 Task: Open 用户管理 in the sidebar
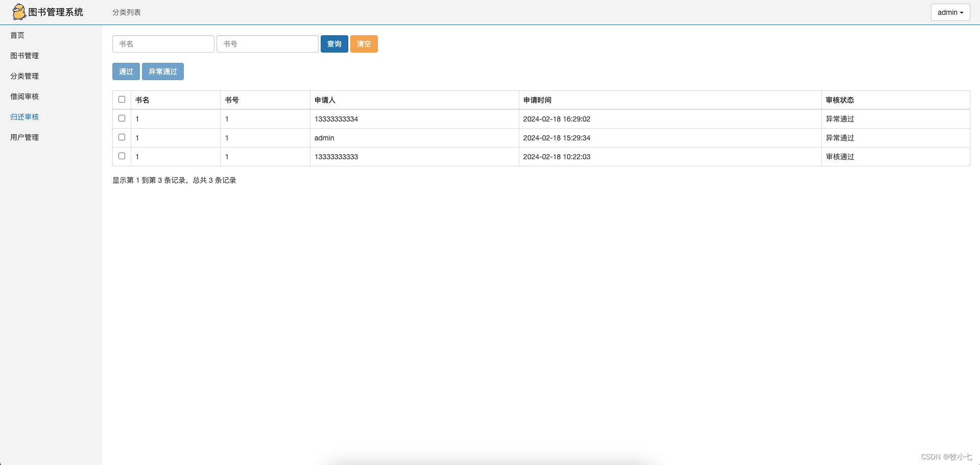pyautogui.click(x=25, y=137)
